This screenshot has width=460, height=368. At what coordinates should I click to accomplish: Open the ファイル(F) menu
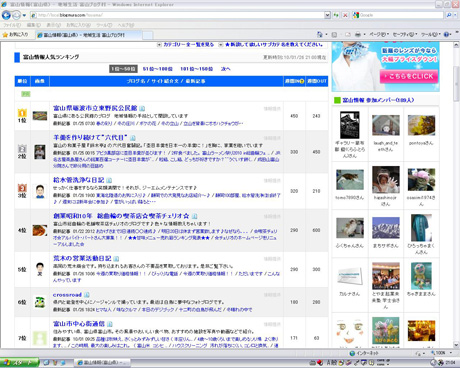click(x=12, y=25)
